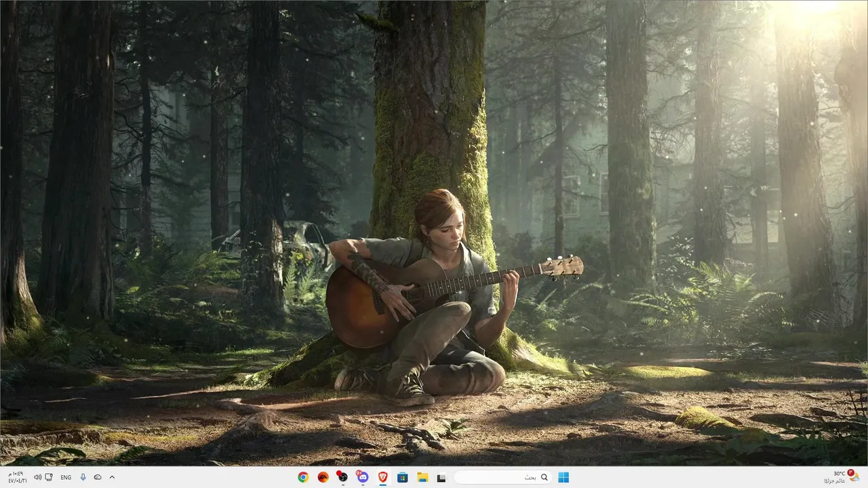
Task: Switch input language from ENG
Action: pyautogui.click(x=66, y=477)
